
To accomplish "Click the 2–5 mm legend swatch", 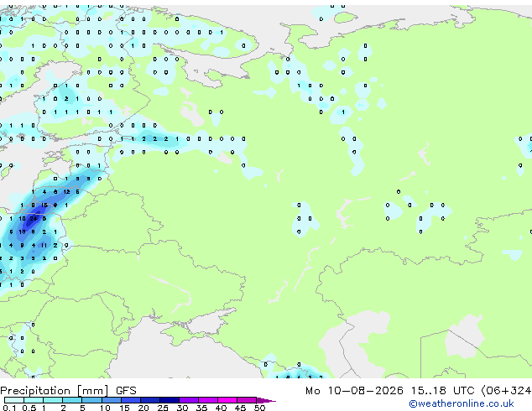I will [72, 400].
